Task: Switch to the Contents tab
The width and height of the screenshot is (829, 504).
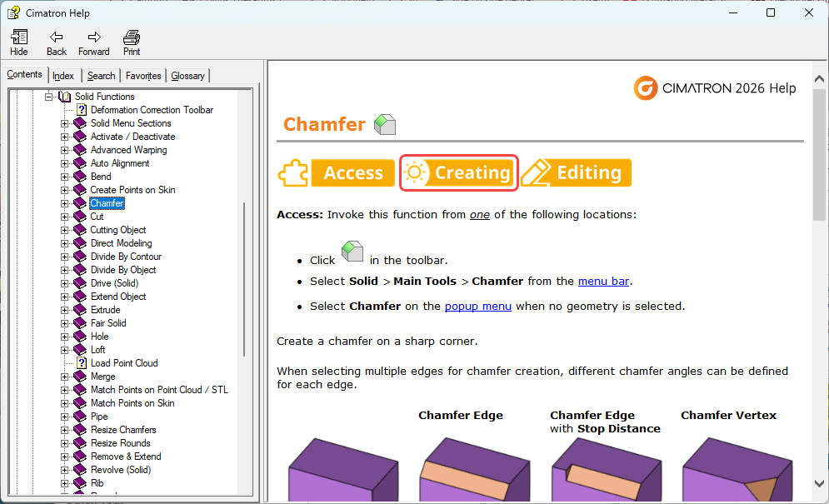Action: 24,75
